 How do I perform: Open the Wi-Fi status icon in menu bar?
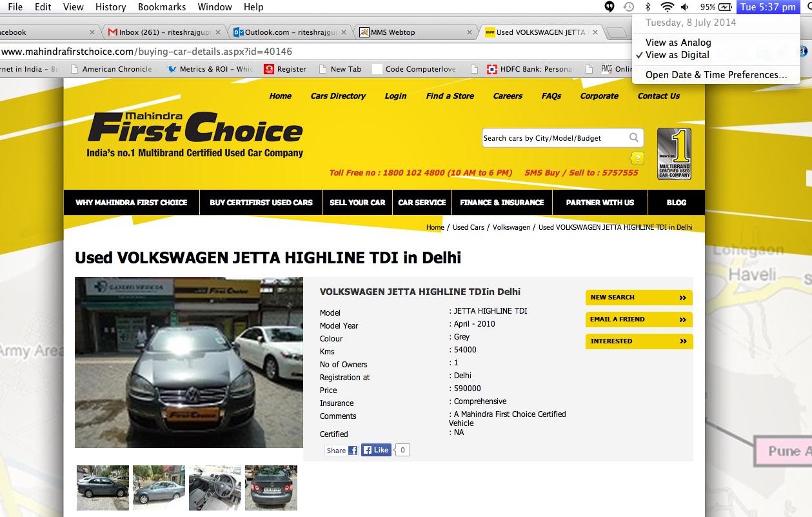click(x=667, y=7)
